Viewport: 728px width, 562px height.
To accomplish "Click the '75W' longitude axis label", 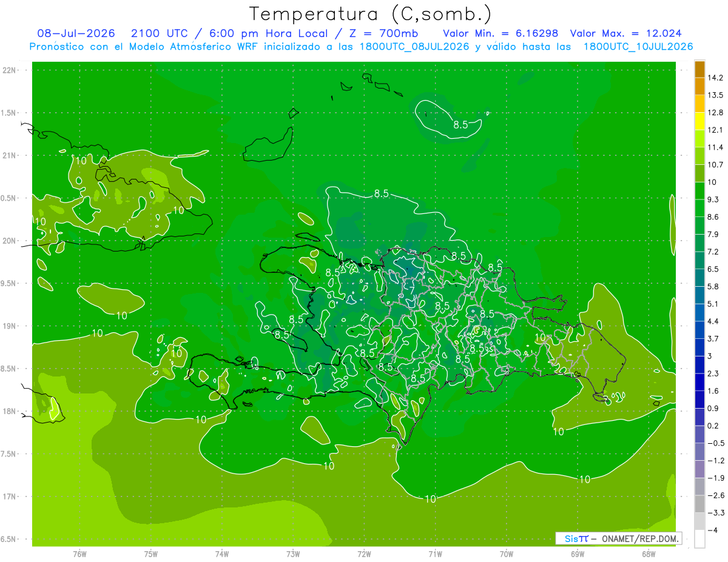I will coord(151,554).
